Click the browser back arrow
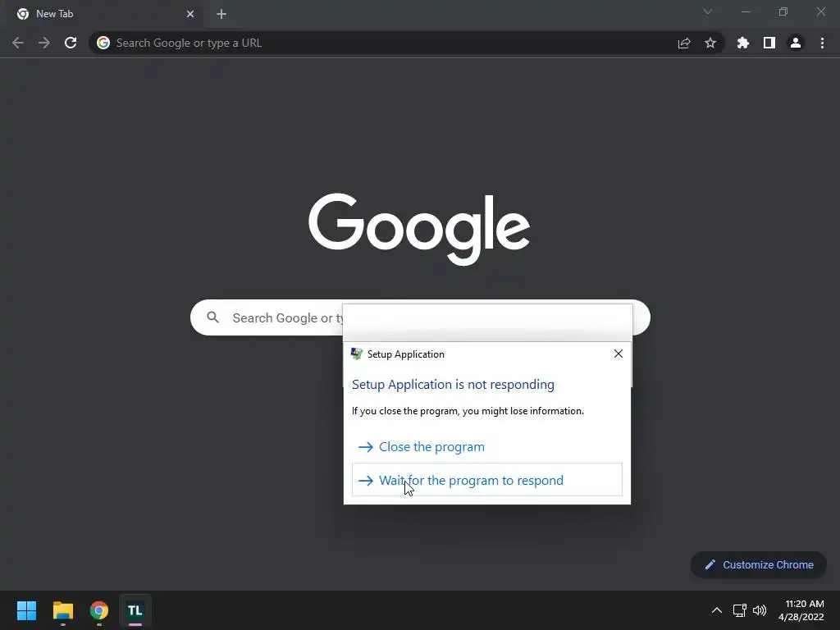 point(18,43)
